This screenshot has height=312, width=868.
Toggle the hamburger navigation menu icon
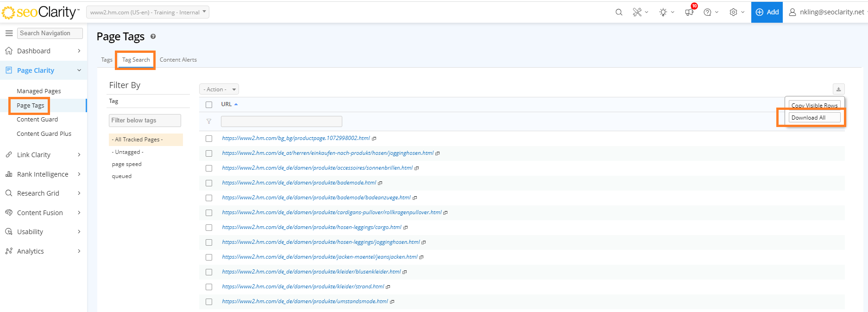click(x=9, y=33)
